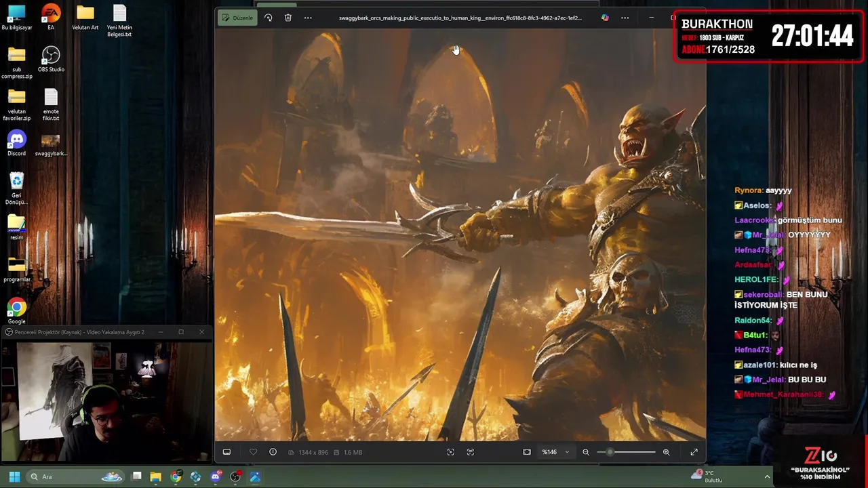Delete the photo using the trash icon
This screenshot has height=488, width=868.
(288, 18)
